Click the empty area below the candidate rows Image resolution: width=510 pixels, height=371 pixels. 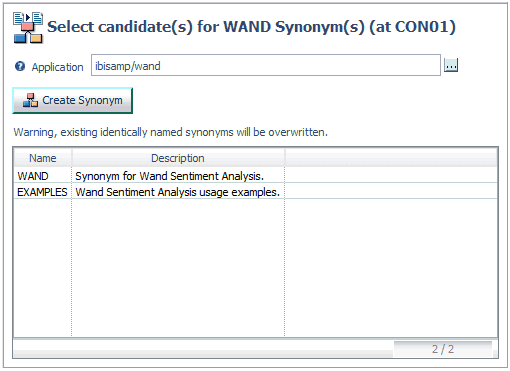pos(255,268)
